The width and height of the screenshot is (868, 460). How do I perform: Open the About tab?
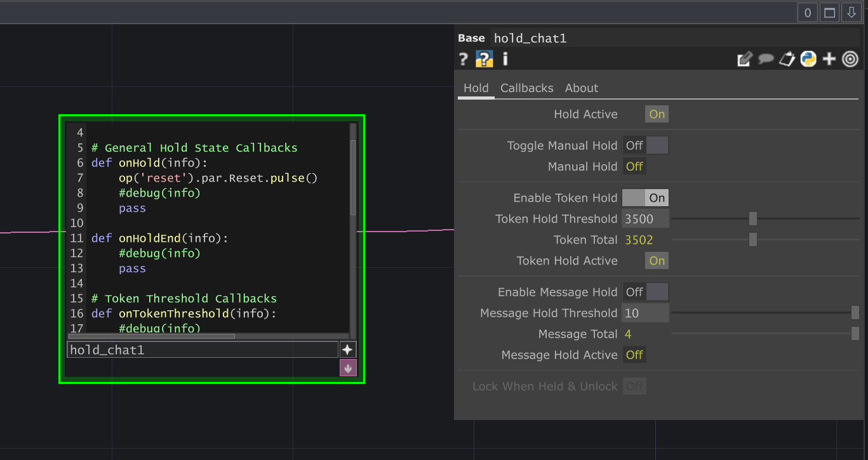[581, 88]
